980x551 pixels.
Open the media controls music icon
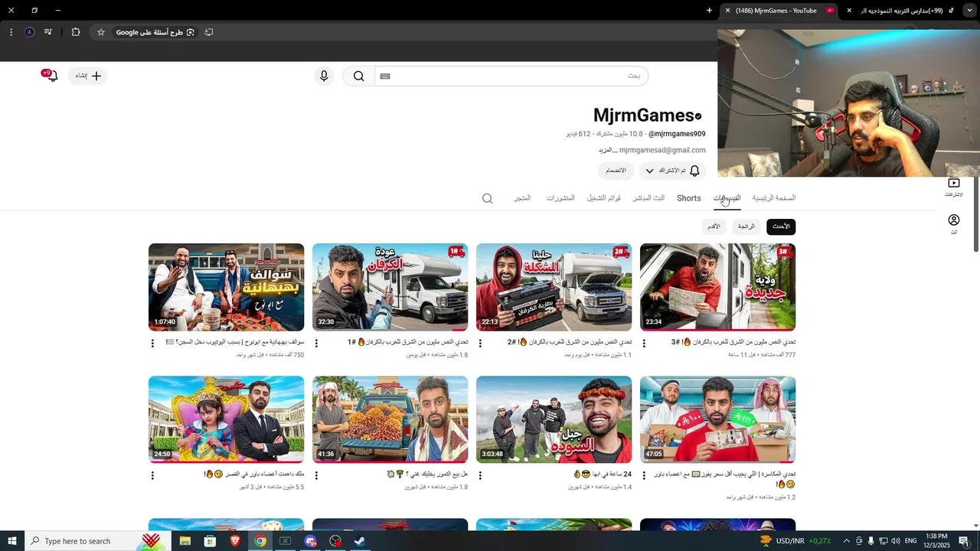click(x=48, y=32)
